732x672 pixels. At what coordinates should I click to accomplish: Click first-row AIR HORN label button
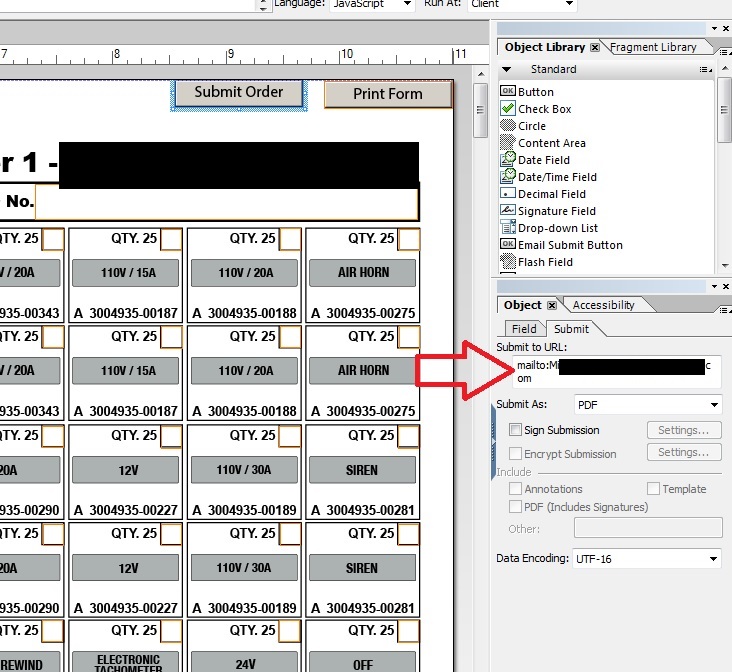click(363, 272)
